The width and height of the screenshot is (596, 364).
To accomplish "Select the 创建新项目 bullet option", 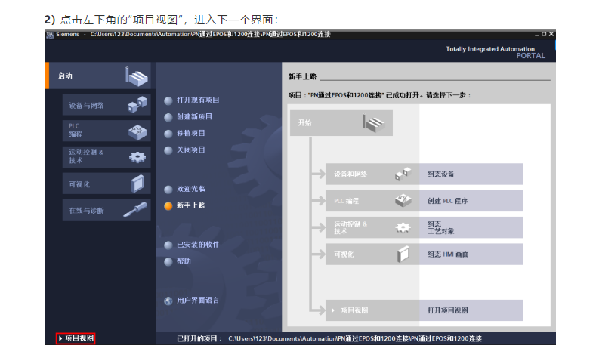I will pyautogui.click(x=168, y=117).
